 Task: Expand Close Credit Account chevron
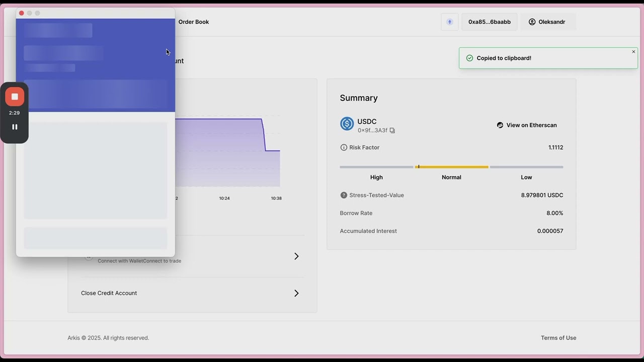pos(296,293)
